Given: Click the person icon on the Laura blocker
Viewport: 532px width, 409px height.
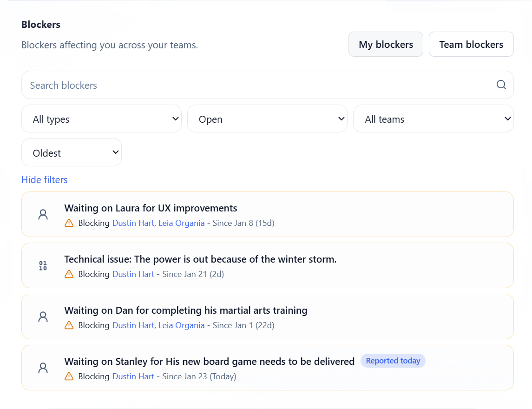Looking at the screenshot, I should (43, 214).
